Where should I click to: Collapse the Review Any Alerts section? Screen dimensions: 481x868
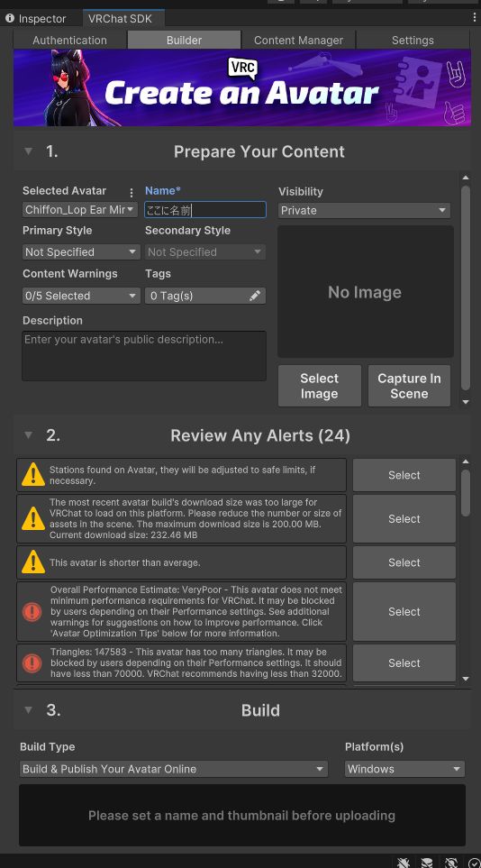[x=28, y=435]
